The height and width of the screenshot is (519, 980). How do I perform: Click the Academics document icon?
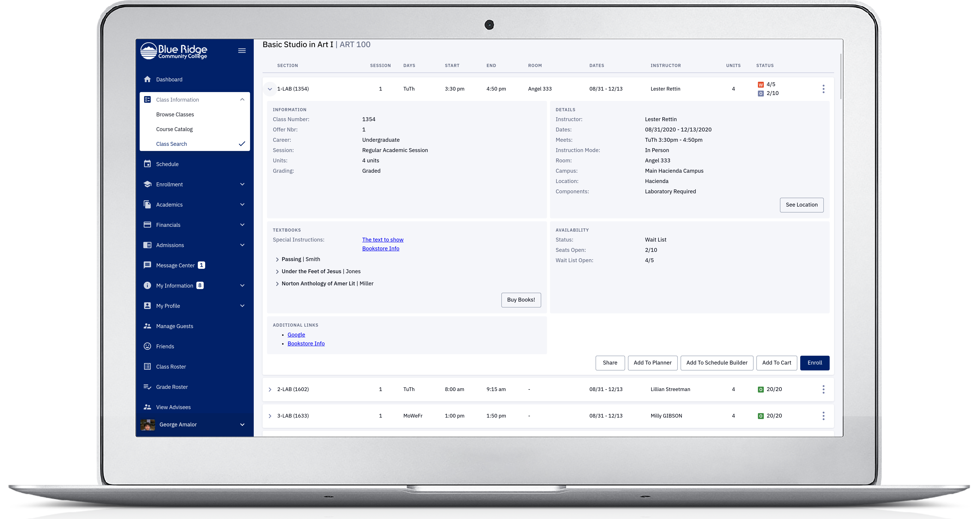point(147,205)
